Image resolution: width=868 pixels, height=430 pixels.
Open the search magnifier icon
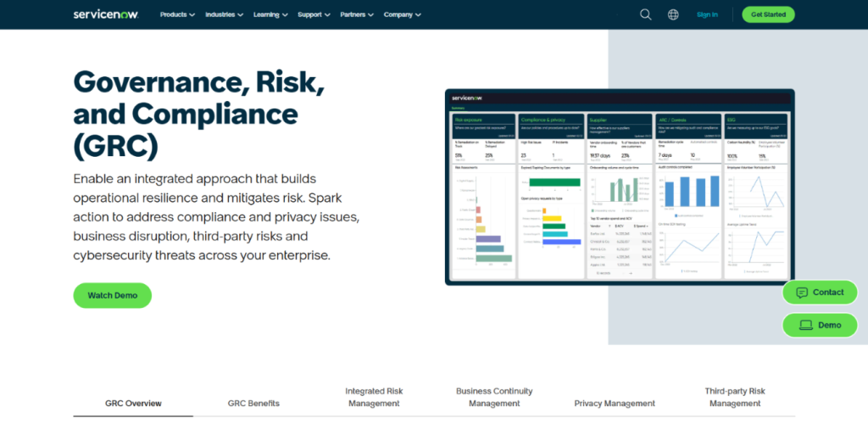[645, 14]
